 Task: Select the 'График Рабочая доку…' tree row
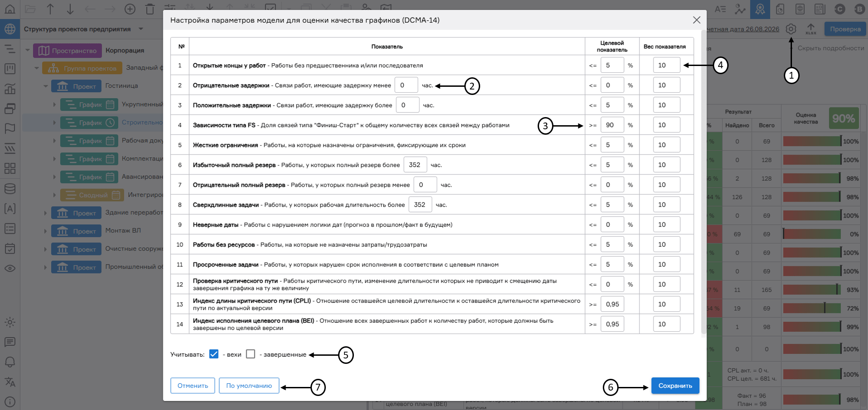click(x=93, y=141)
